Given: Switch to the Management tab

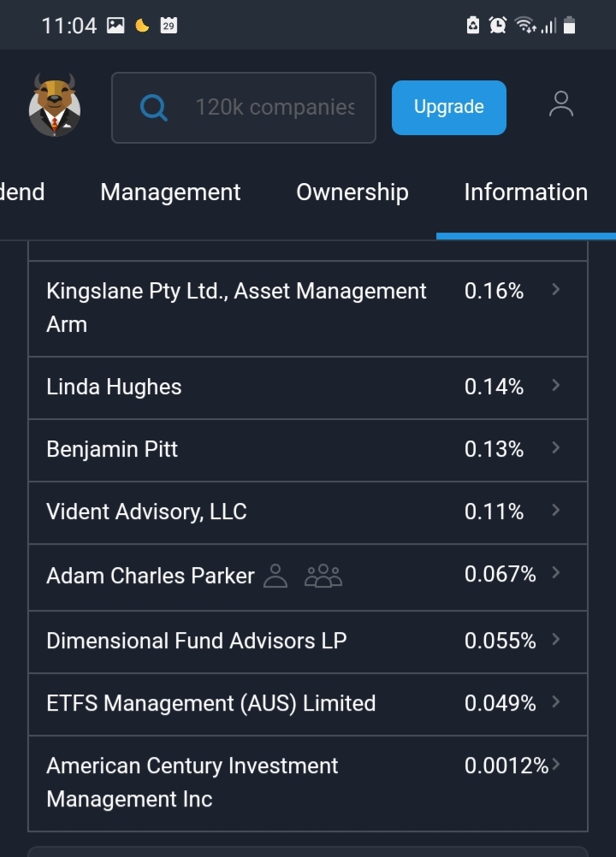Looking at the screenshot, I should 170,192.
